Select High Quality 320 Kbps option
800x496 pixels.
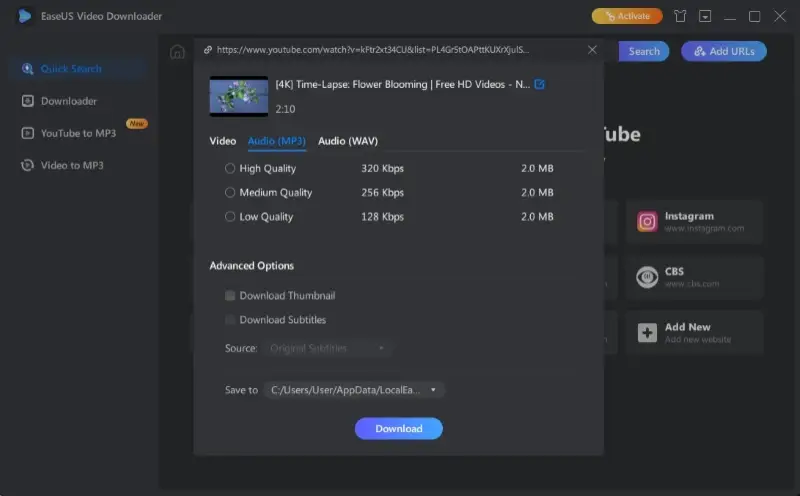tap(230, 168)
